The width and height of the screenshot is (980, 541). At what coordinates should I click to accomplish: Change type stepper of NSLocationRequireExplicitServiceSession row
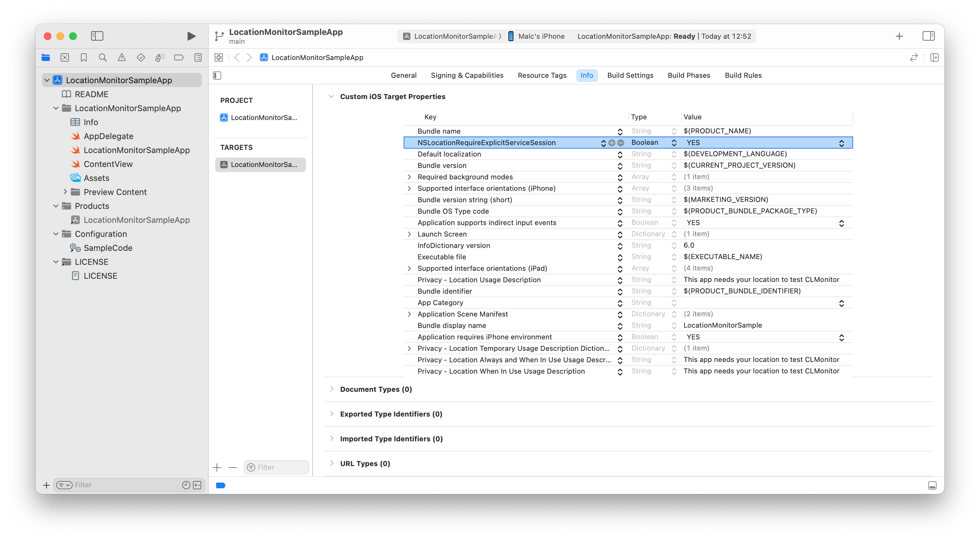tap(674, 143)
